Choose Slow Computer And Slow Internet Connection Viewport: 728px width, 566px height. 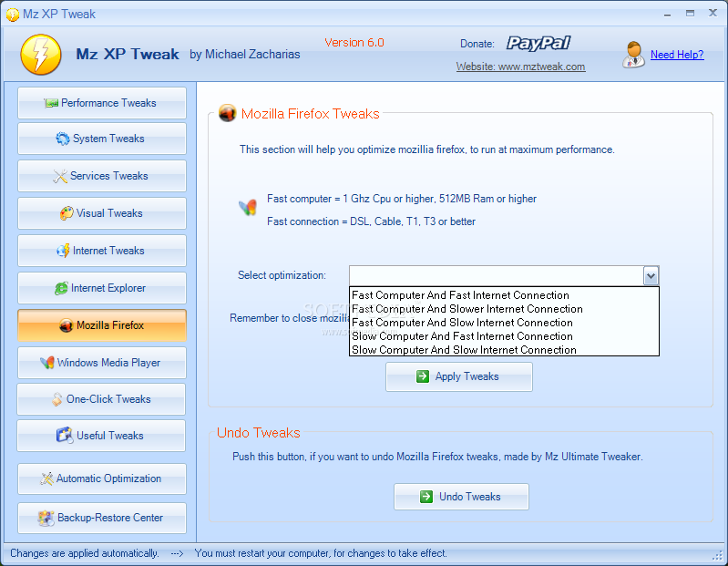click(504, 350)
